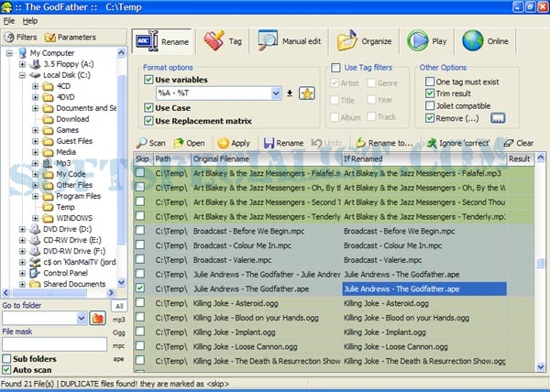Open the format variables dropdown
Screen dimensions: 550x392
pyautogui.click(x=274, y=93)
